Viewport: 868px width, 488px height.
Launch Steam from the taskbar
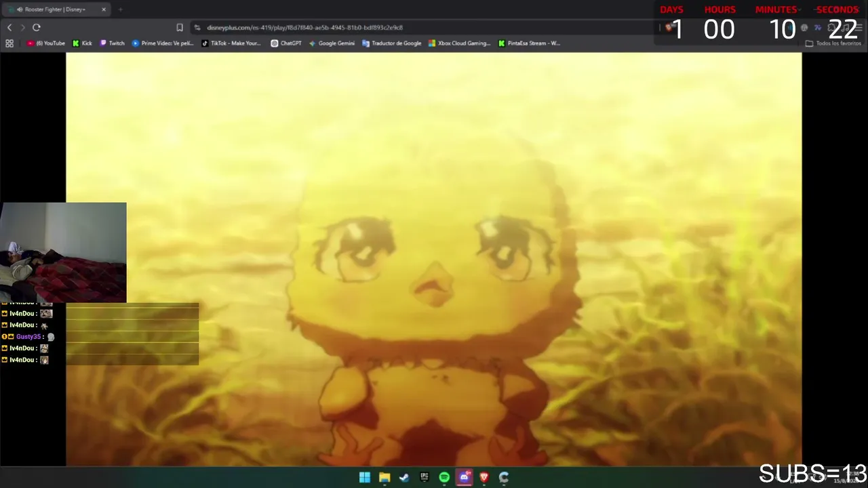[404, 477]
